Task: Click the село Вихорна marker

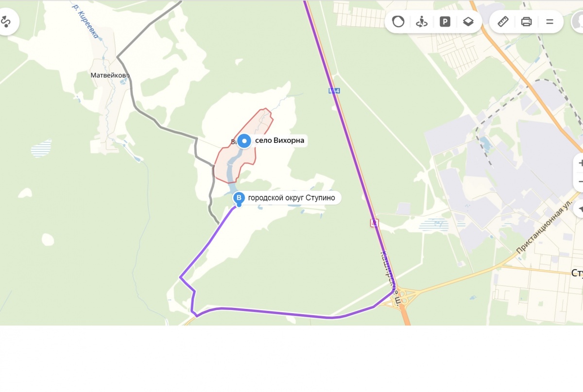Action: pyautogui.click(x=244, y=141)
